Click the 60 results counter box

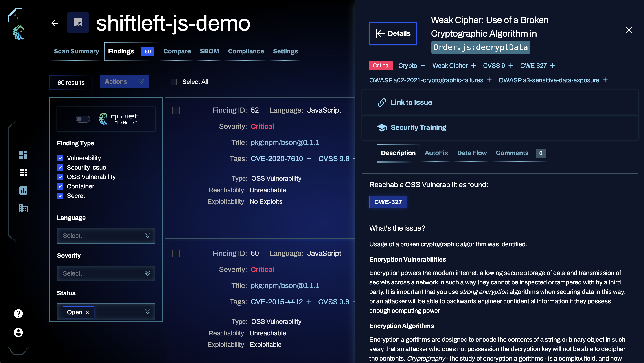click(71, 83)
